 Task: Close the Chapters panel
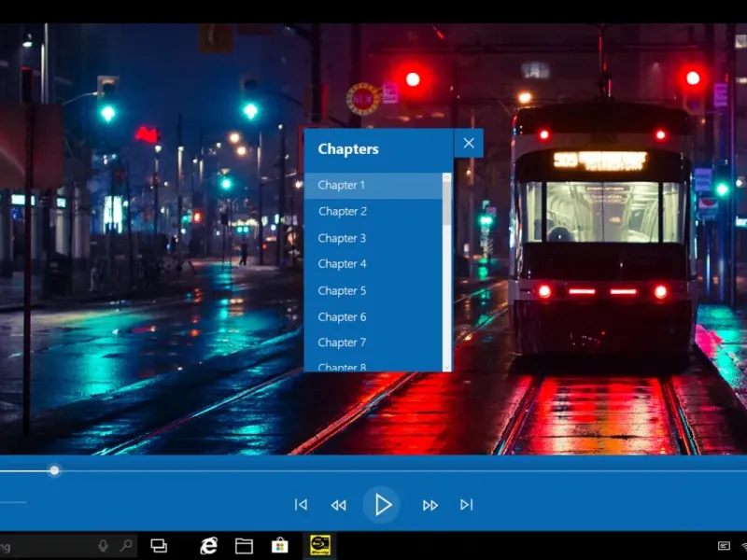(x=469, y=143)
